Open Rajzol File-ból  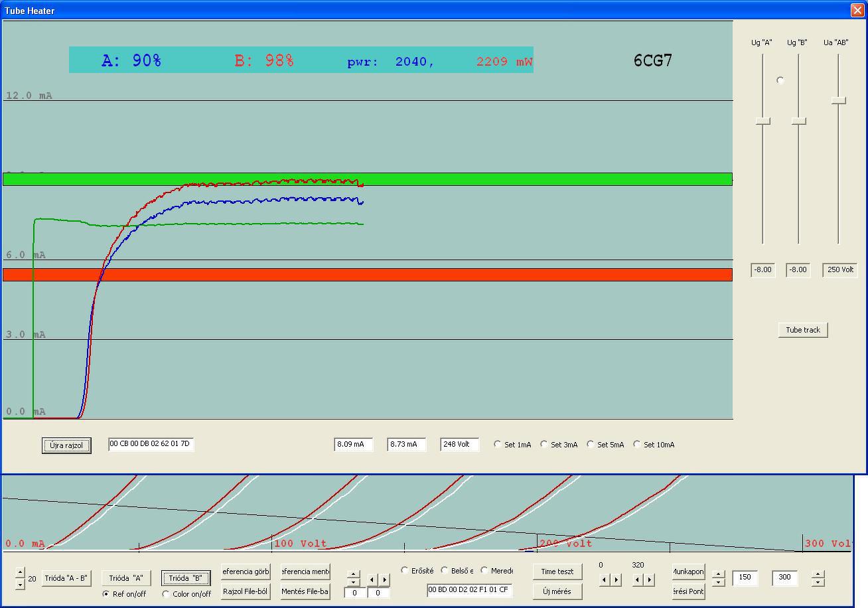246,591
